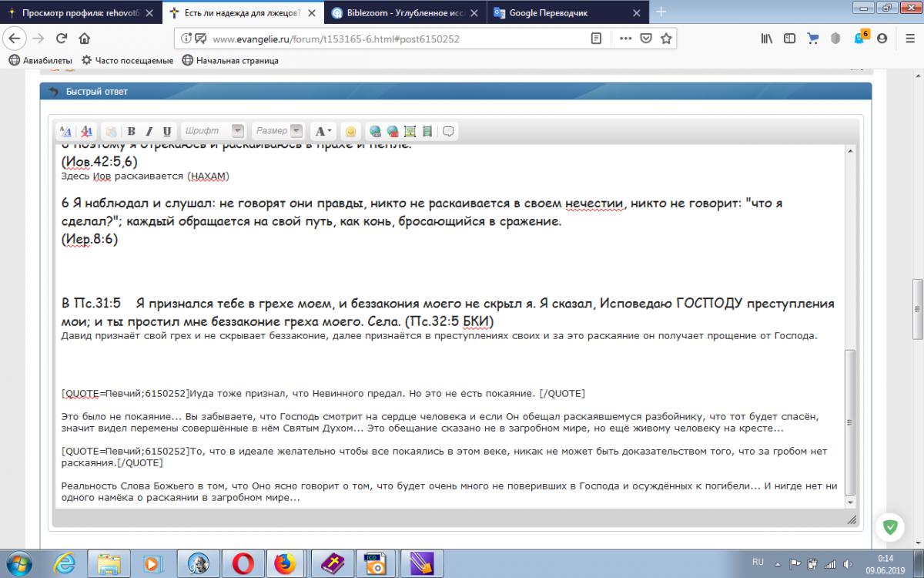This screenshot has width=924, height=578.
Task: Toggle italic formatting in the editor
Action: coord(149,131)
